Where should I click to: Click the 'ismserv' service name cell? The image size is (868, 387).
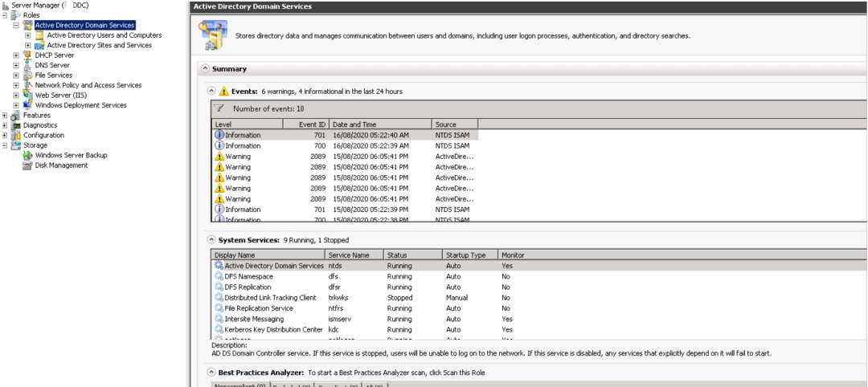pos(340,319)
